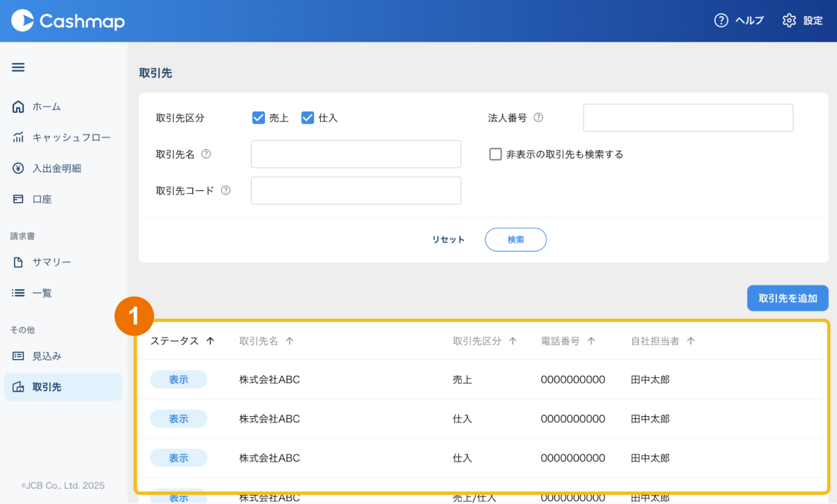This screenshot has height=504, width=837.
Task: Click the ホーム house icon in sidebar
Action: (19, 107)
